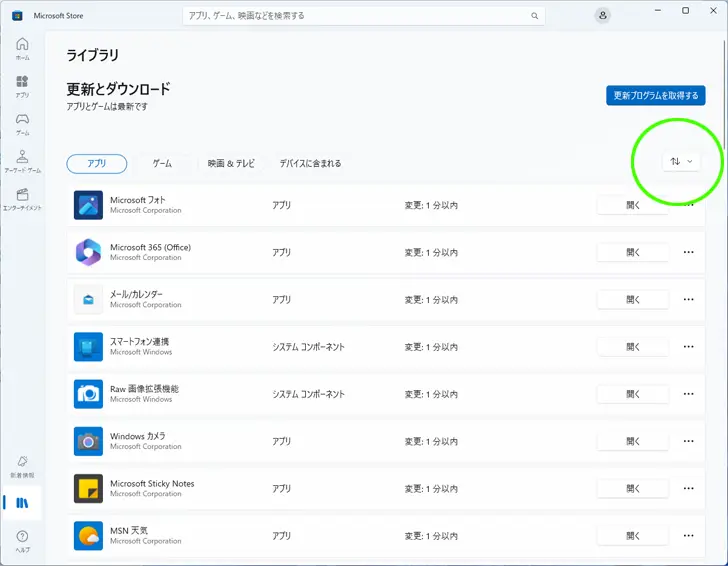728x566 pixels.
Task: Click 変更: 1 分以内 in the Microsoft フォト row
Action: [x=431, y=205]
